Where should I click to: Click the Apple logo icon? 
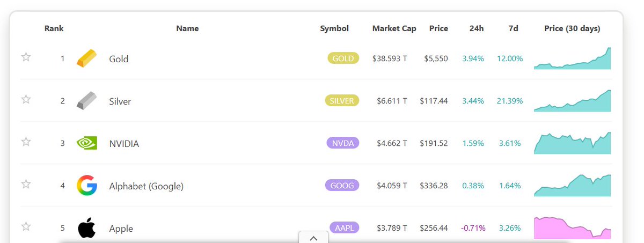[86, 228]
